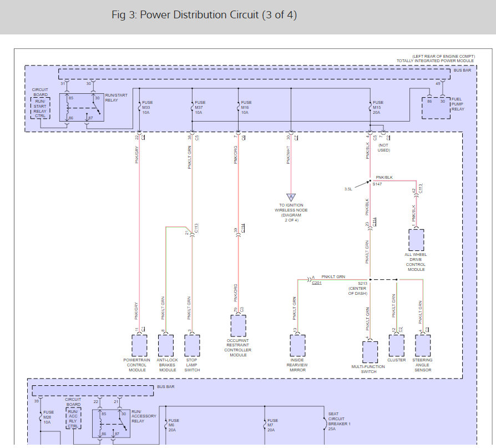Select the Anti-Lock Brakes Module component box
This screenshot has height=448, width=496.
(166, 345)
